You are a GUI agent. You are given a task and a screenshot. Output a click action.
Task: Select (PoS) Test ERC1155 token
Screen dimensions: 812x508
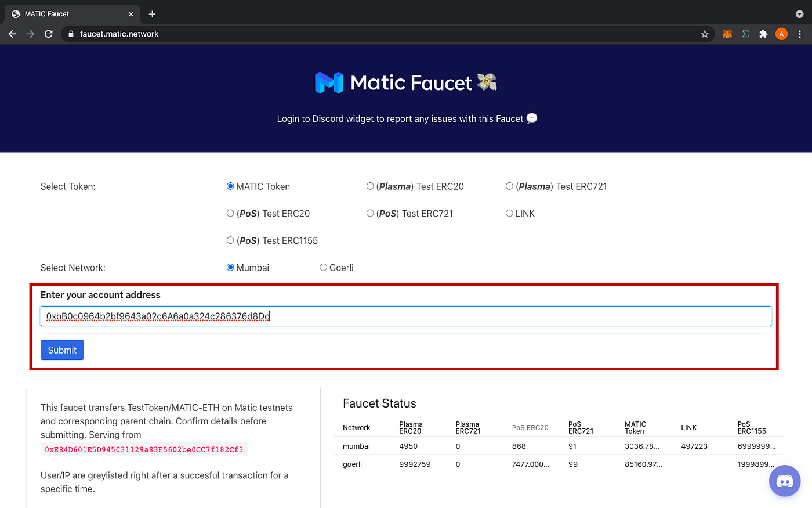(230, 240)
